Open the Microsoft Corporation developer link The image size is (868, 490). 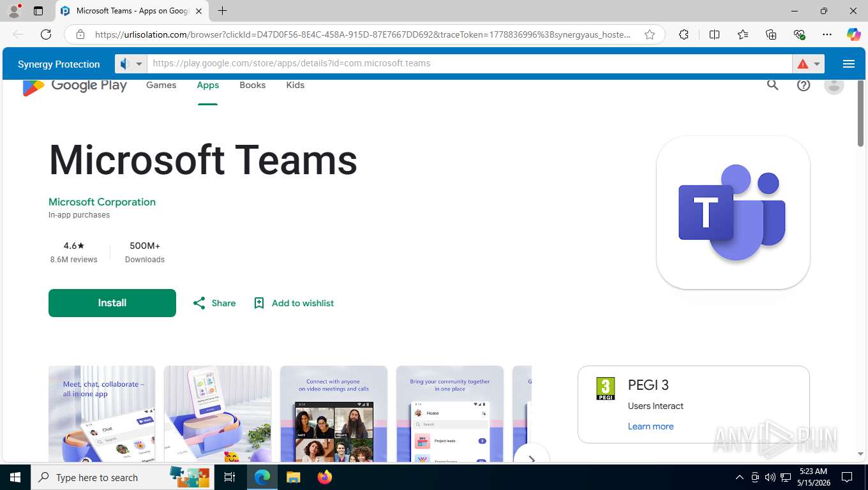click(x=102, y=202)
